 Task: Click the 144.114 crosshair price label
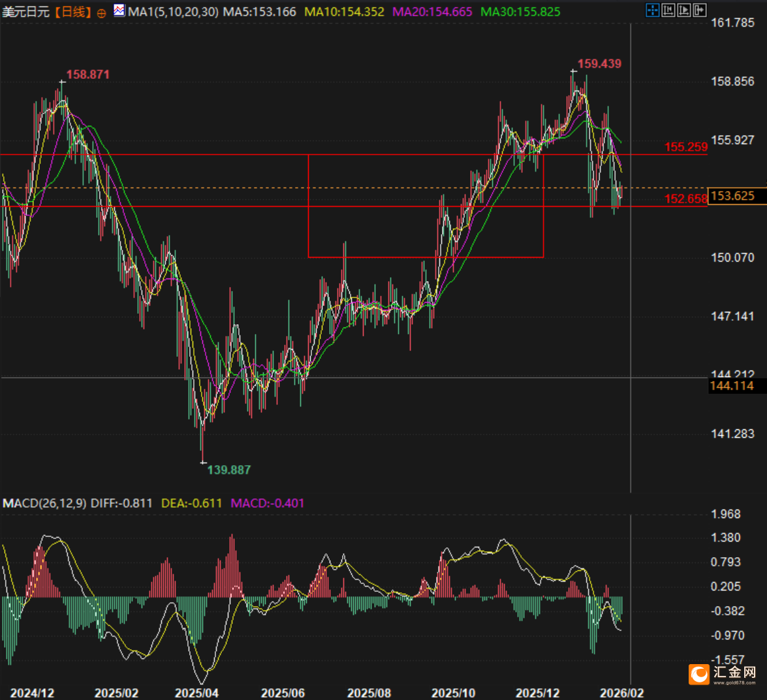pos(732,386)
